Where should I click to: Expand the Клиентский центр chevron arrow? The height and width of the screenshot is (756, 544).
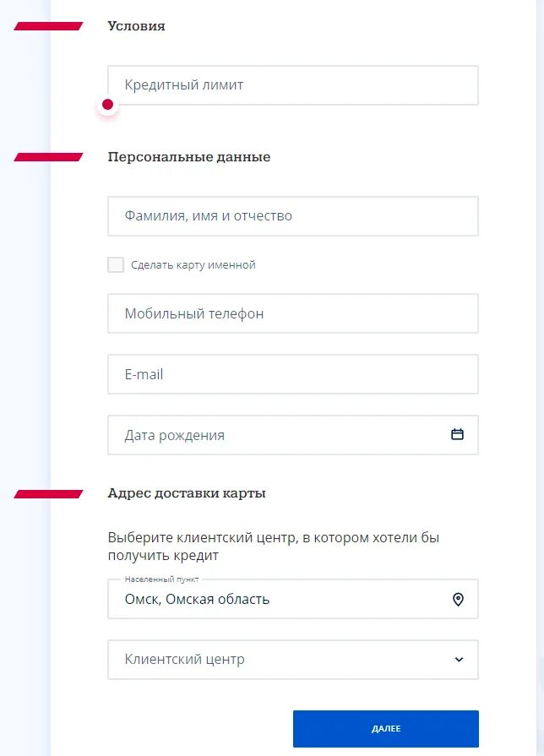(x=459, y=660)
